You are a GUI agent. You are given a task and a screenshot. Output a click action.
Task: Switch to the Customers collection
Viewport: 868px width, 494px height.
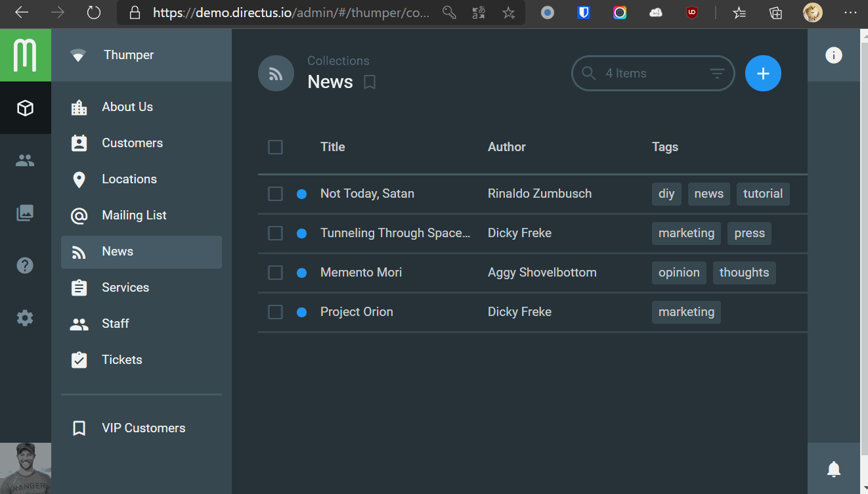point(132,143)
